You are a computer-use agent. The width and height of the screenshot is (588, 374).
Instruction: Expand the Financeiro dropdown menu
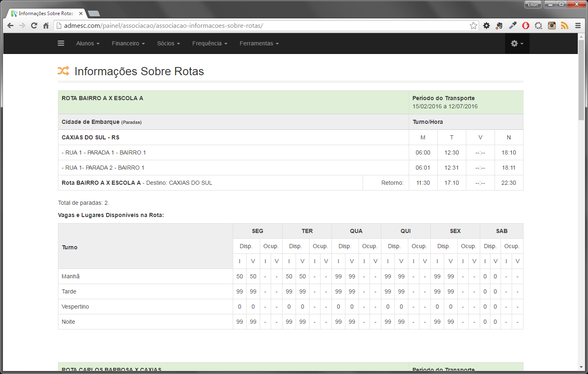coord(128,43)
